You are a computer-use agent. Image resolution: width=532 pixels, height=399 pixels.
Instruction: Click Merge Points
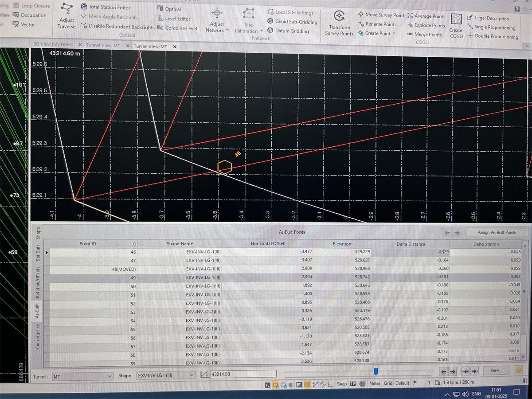click(x=424, y=35)
